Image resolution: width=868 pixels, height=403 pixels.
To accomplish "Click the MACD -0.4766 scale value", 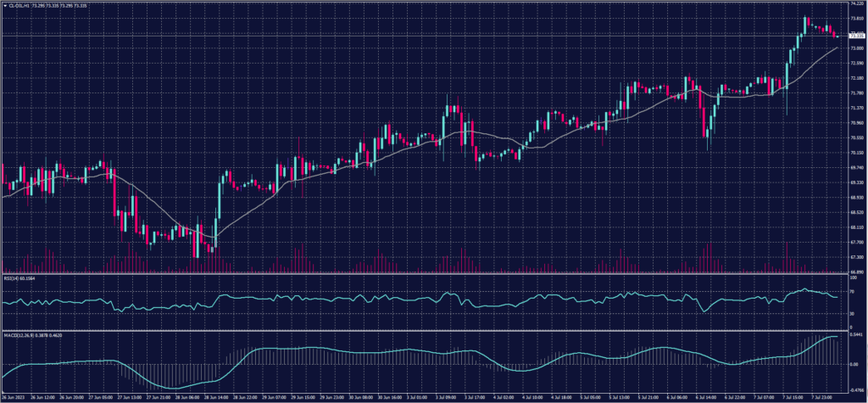I will coord(854,389).
